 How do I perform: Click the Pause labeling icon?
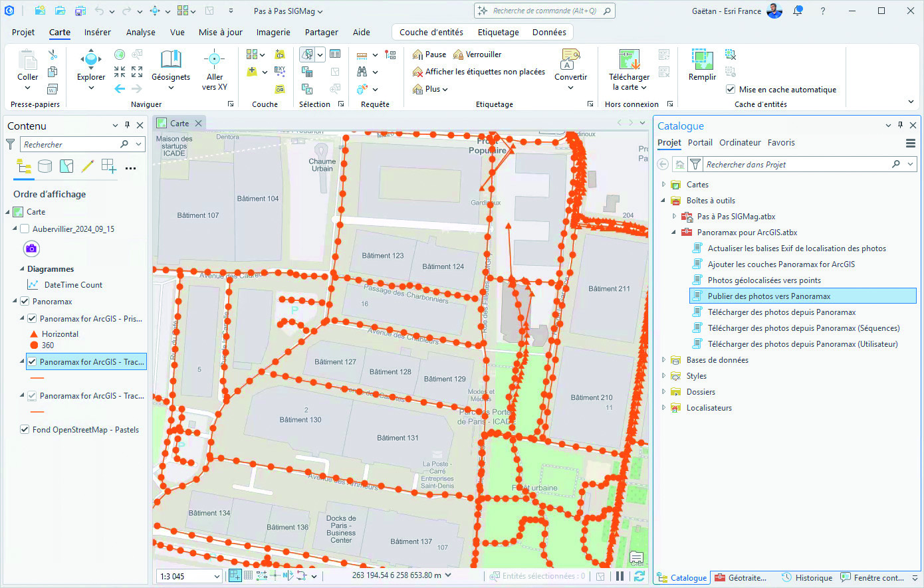point(418,54)
